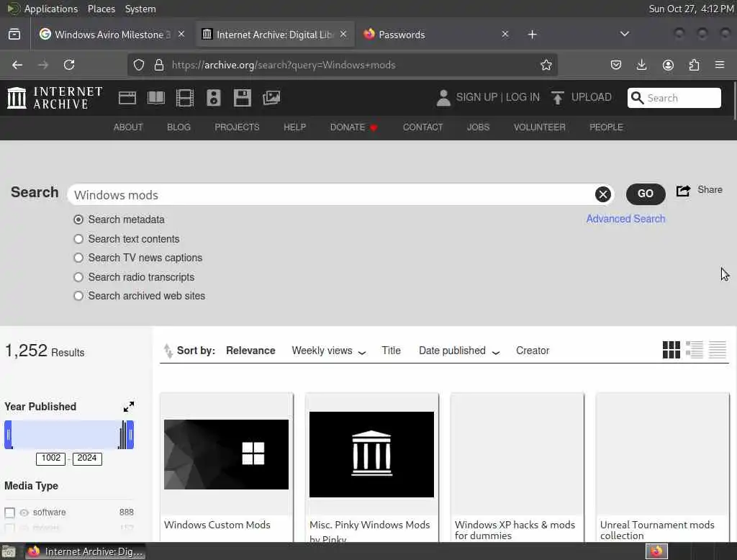Select Search metadata radio button
Image resolution: width=737 pixels, height=560 pixels.
click(x=78, y=220)
